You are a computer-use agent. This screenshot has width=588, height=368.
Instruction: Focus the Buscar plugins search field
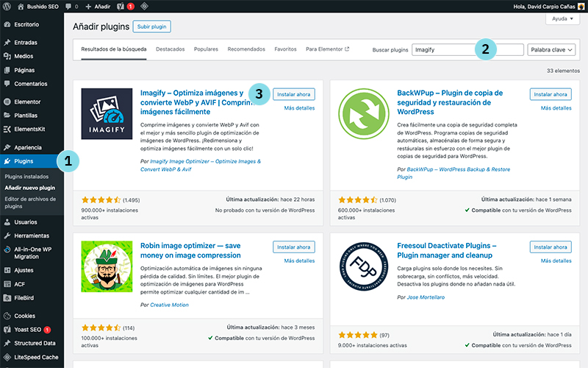click(x=467, y=49)
